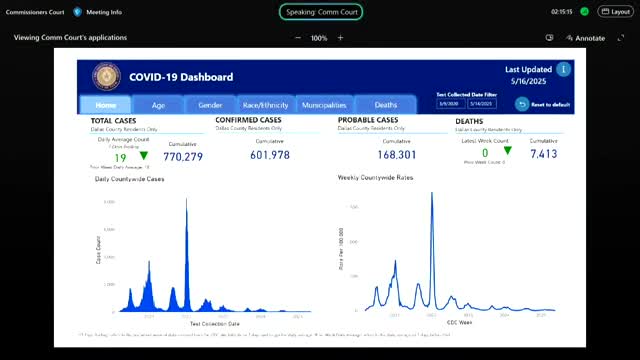640x360 pixels.
Task: Open the dashboard info icon
Action: [564, 69]
